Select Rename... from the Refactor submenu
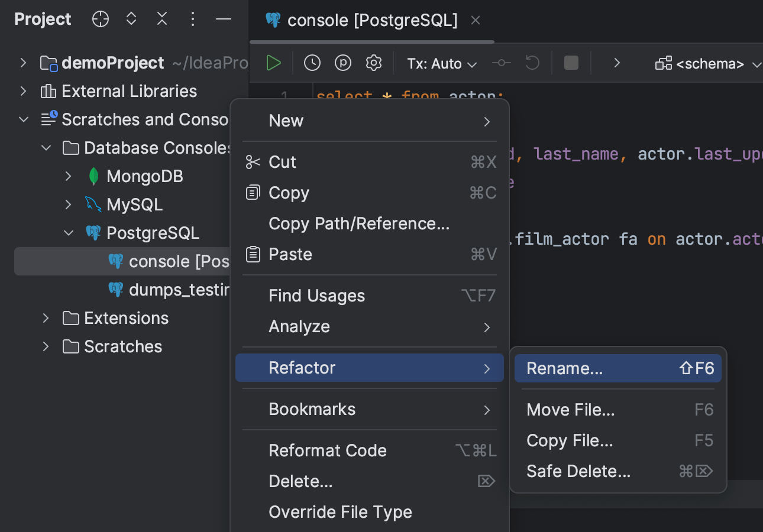The image size is (763, 532). [564, 368]
